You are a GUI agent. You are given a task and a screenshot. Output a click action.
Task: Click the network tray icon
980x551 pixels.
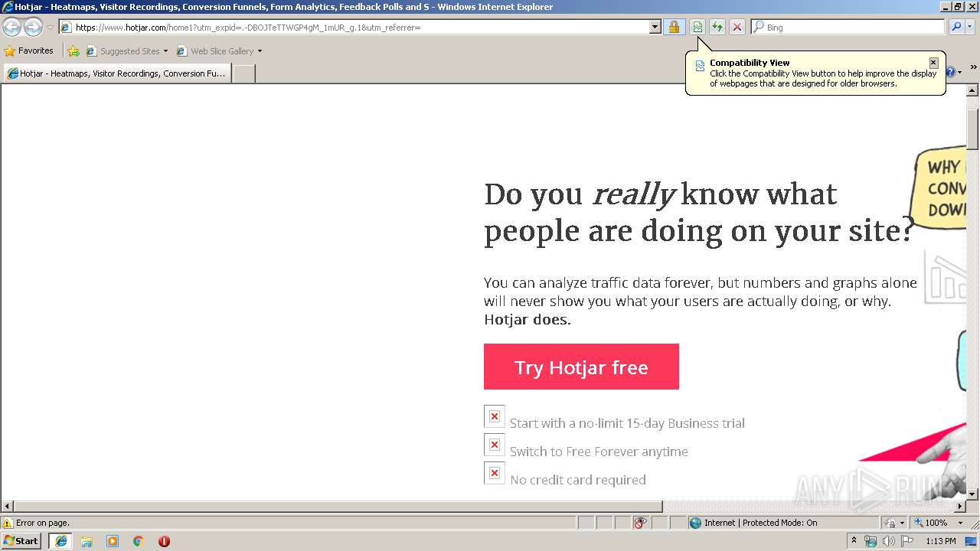871,541
